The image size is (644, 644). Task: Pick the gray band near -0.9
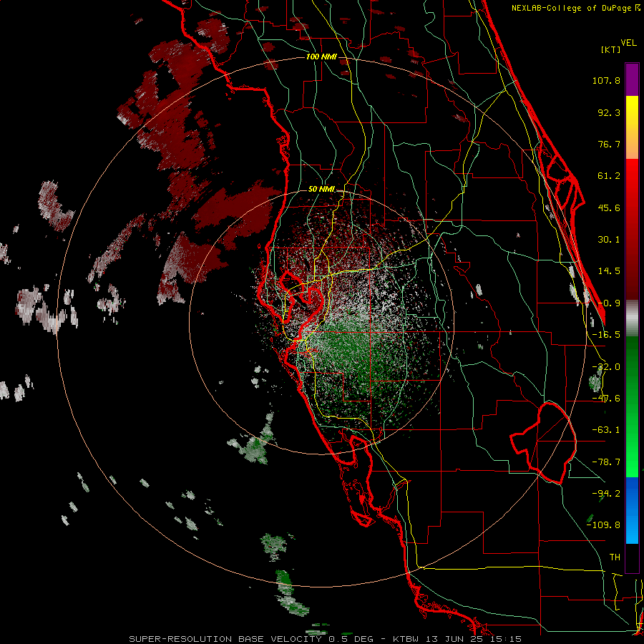click(632, 318)
